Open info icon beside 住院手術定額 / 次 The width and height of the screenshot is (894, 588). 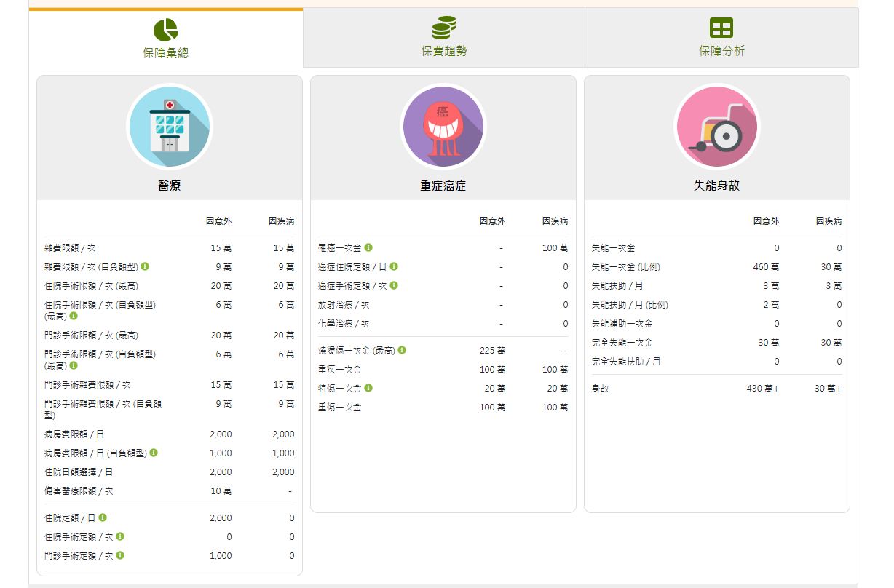click(120, 536)
